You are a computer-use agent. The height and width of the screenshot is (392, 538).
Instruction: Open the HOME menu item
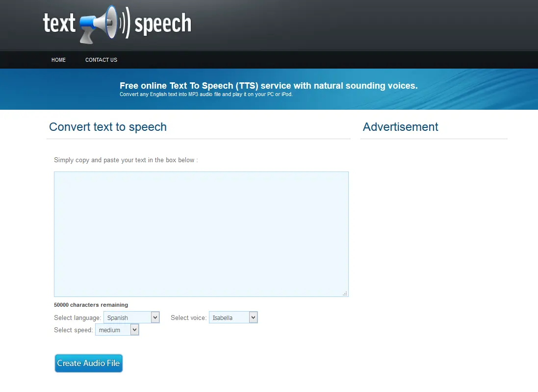click(x=59, y=60)
